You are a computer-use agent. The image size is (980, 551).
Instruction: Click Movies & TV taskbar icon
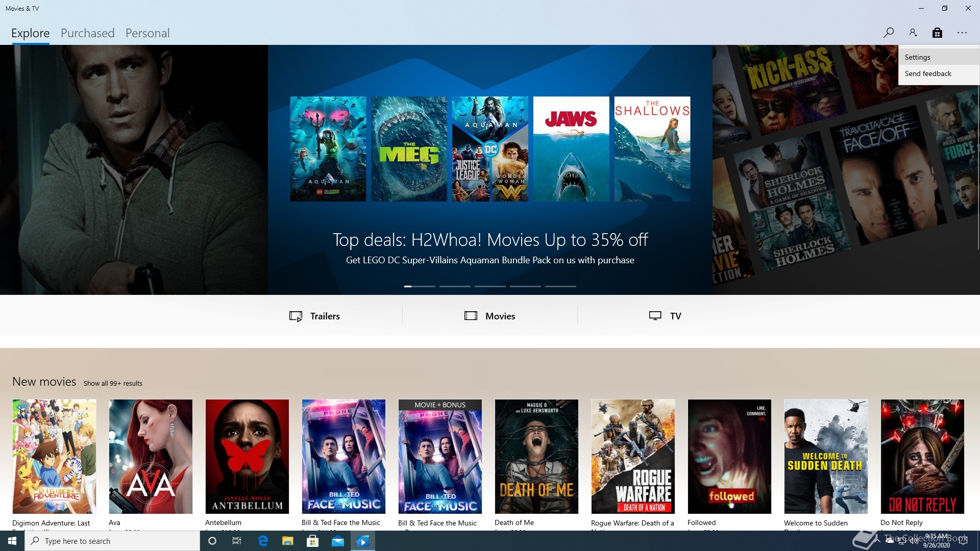tap(363, 541)
